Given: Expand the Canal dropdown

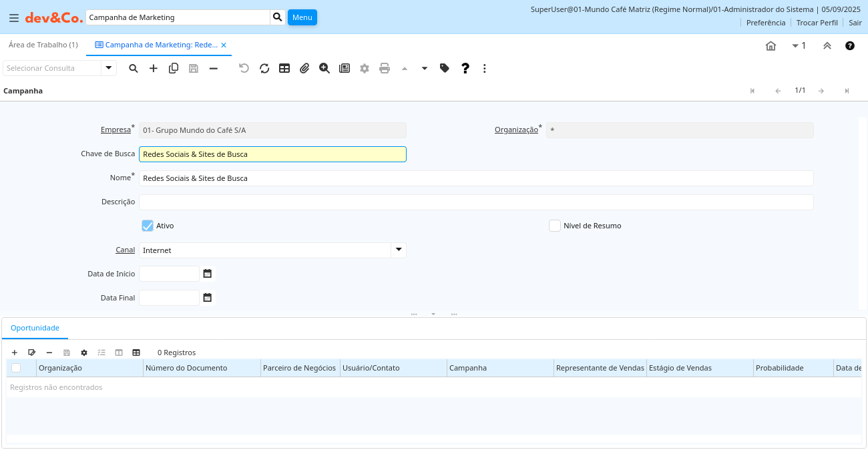Looking at the screenshot, I should [x=398, y=250].
